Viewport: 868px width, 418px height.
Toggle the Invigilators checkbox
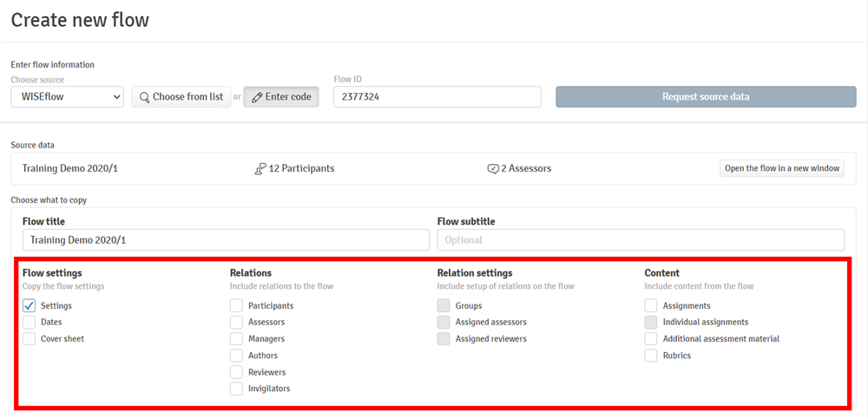236,389
